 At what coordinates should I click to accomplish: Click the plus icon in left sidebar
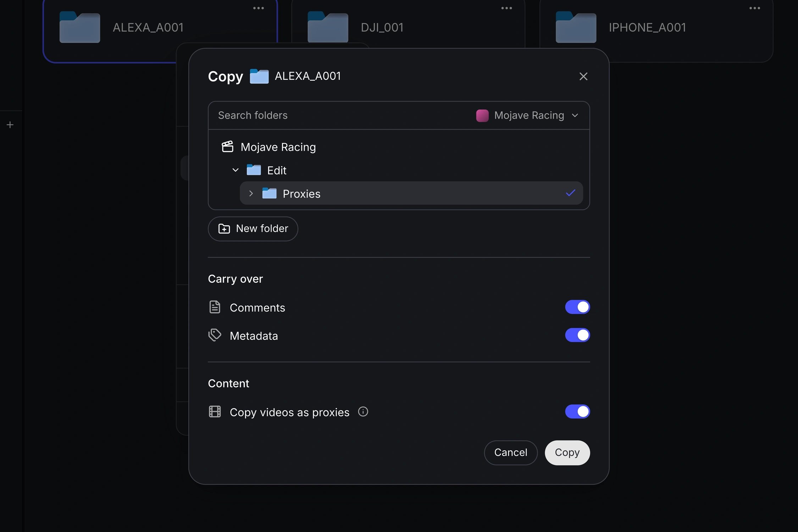coord(10,125)
